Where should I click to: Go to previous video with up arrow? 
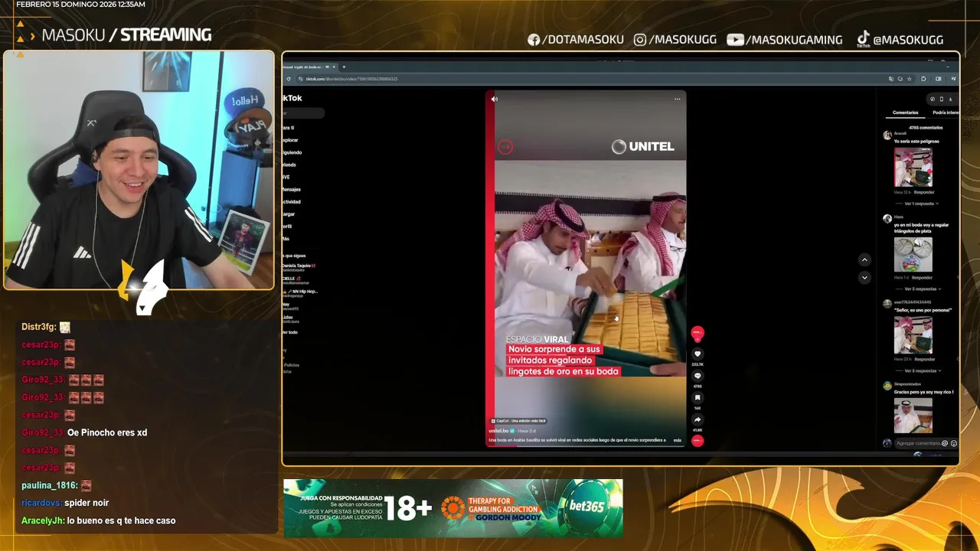click(864, 259)
